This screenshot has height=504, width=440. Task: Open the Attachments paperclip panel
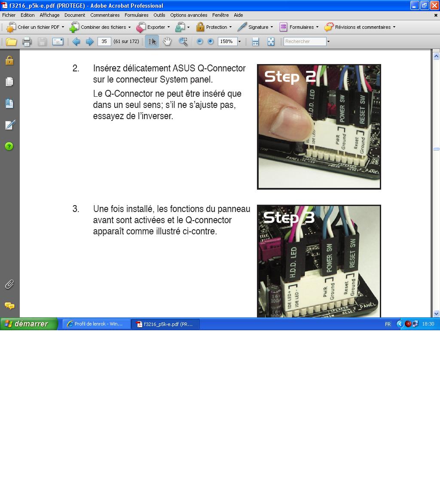pyautogui.click(x=9, y=284)
